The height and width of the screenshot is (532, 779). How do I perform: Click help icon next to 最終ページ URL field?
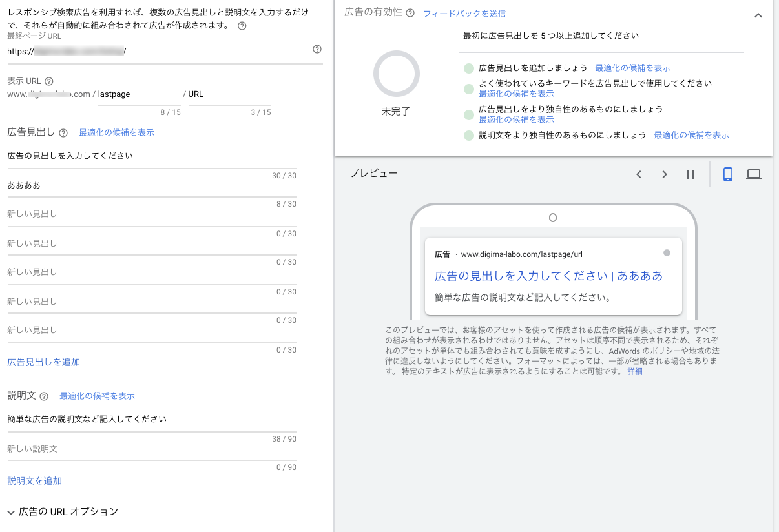coord(317,50)
